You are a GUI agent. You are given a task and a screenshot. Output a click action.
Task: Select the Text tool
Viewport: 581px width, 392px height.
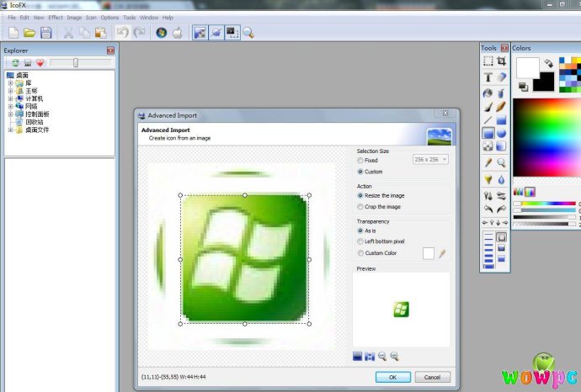[x=488, y=77]
